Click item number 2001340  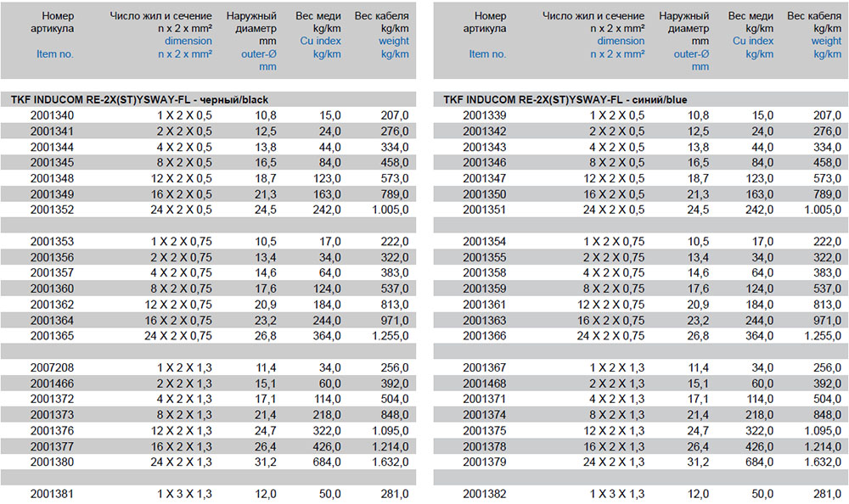(x=52, y=115)
